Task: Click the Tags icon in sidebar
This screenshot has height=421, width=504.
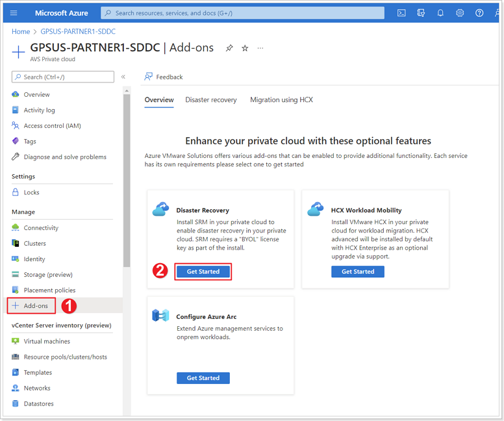Action: tap(16, 141)
